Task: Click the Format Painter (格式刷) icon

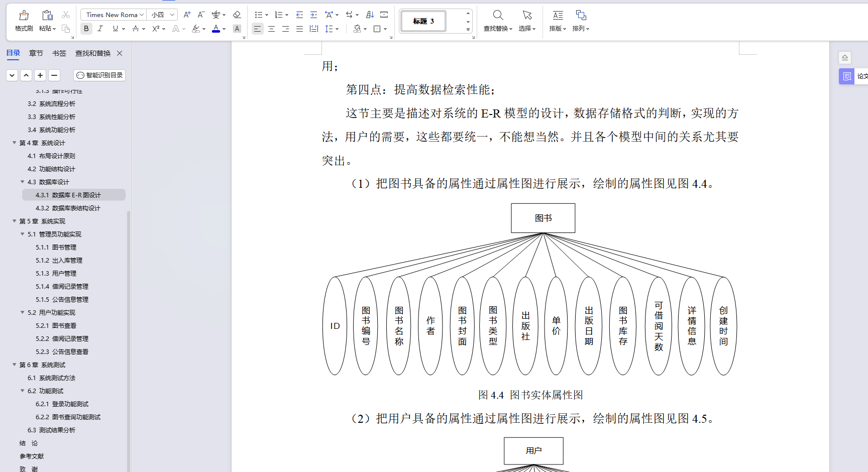Action: pyautogui.click(x=24, y=15)
